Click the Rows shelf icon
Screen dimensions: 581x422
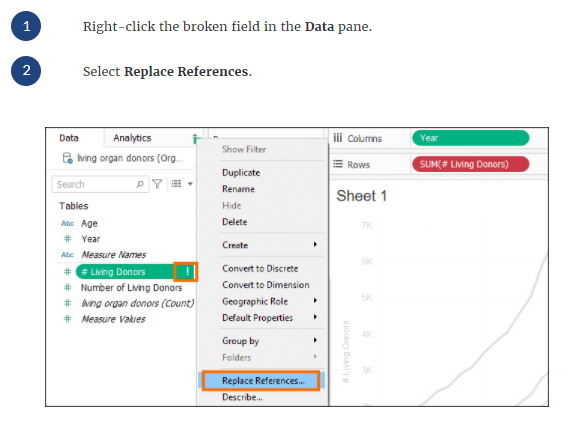[338, 164]
